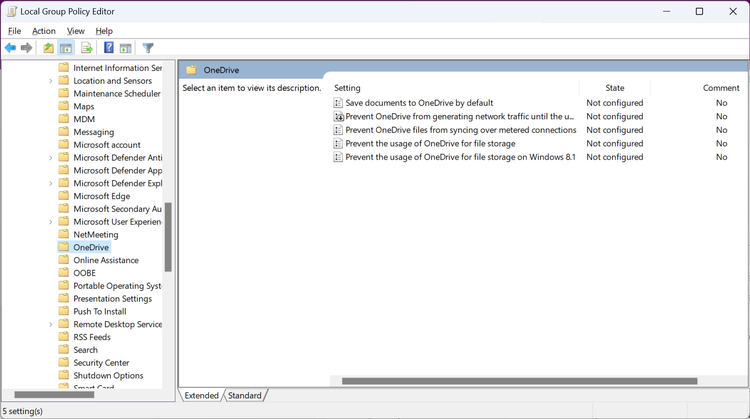Sort by the State column header

615,88
